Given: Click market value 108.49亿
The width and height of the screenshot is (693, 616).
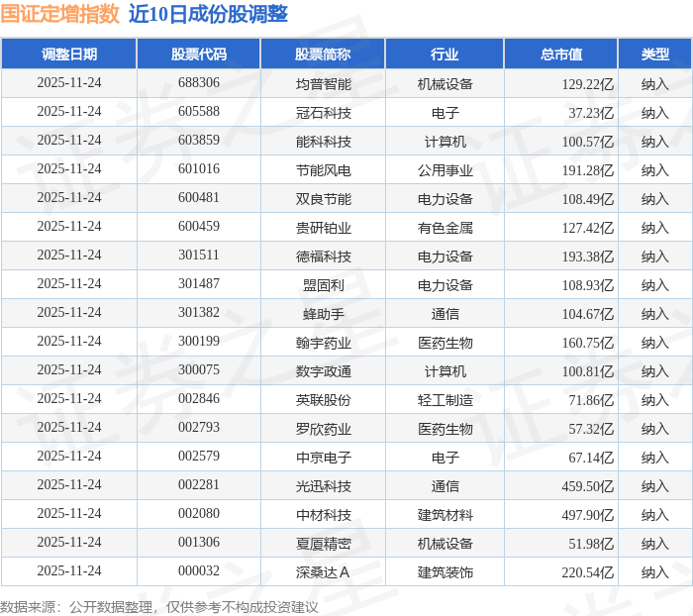Looking at the screenshot, I should click(x=587, y=199).
